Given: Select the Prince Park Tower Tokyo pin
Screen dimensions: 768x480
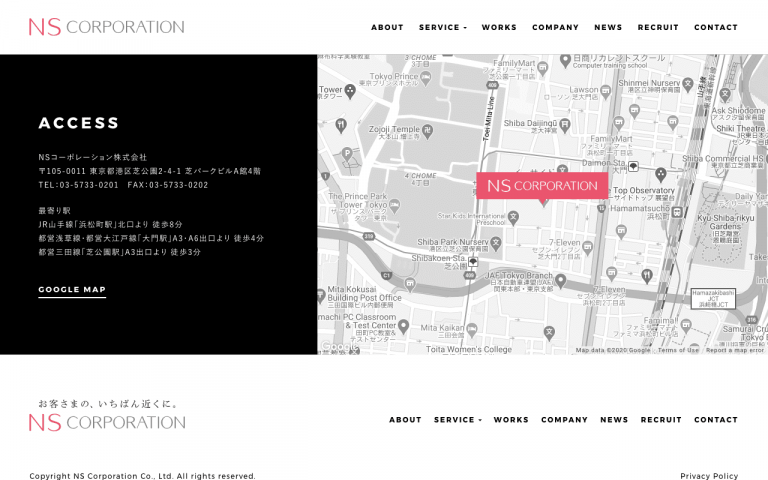Looking at the screenshot, I should point(394,204).
